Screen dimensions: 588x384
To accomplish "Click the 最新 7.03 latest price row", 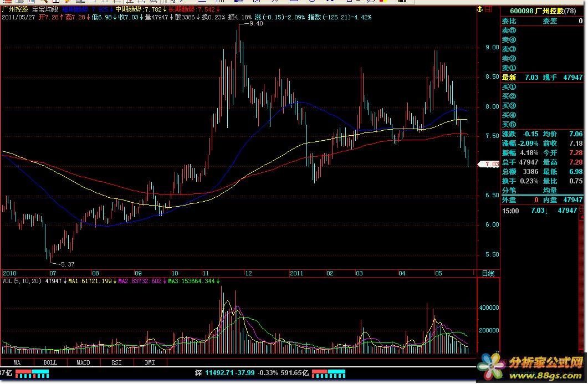I will point(542,77).
